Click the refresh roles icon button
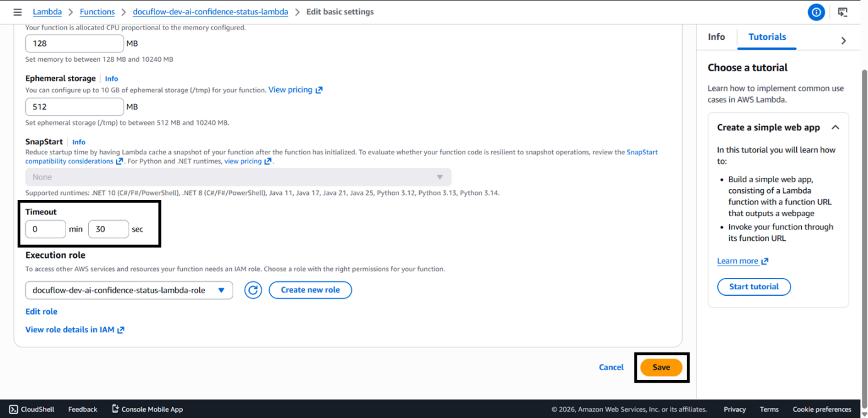Viewport: 868px width, 418px height. point(253,290)
